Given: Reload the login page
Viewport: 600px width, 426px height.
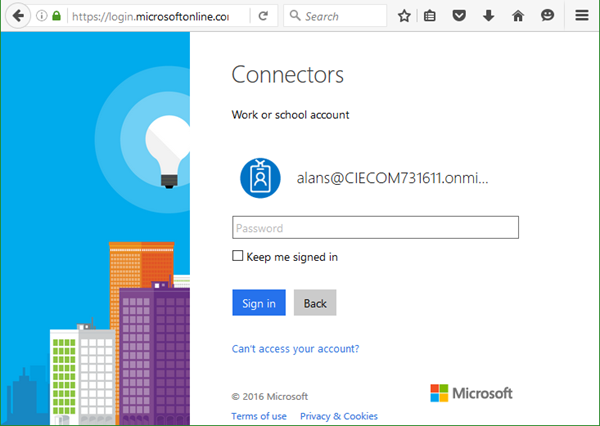Looking at the screenshot, I should coord(263,16).
